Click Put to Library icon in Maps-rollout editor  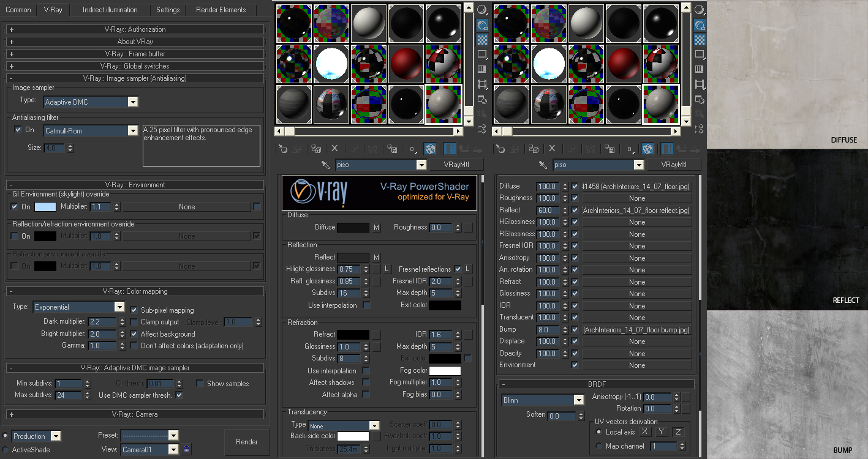[610, 148]
